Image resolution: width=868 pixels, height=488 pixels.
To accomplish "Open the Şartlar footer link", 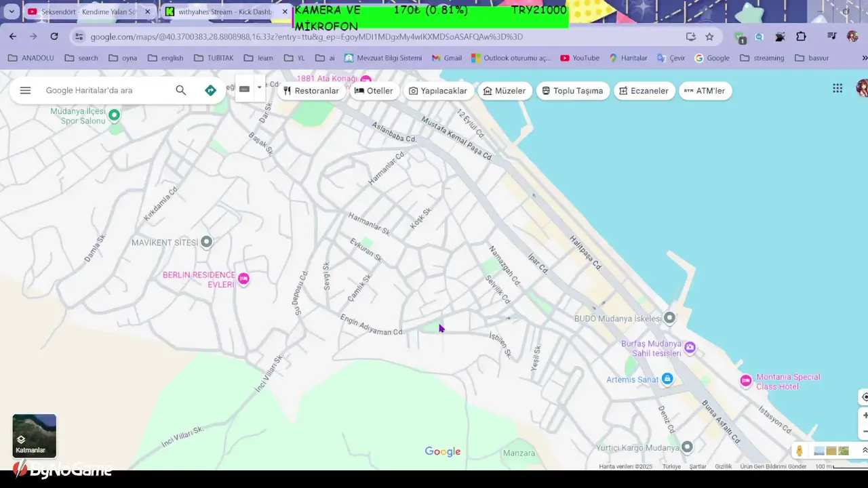I will pyautogui.click(x=698, y=466).
